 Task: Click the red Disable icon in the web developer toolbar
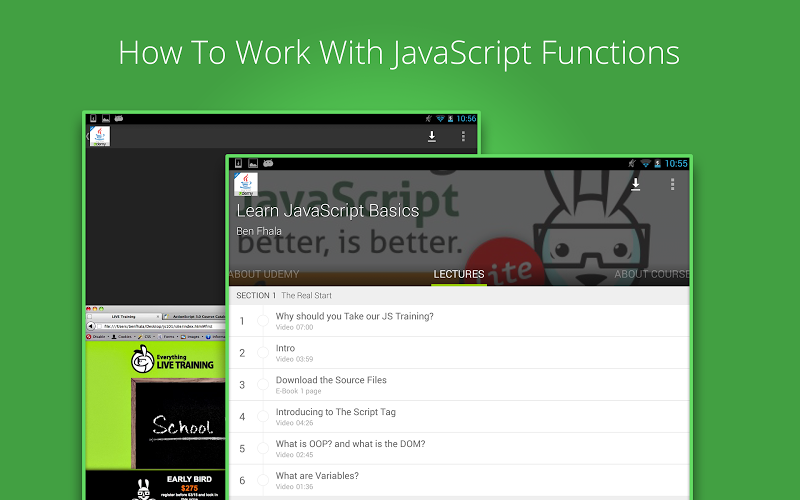(89, 337)
